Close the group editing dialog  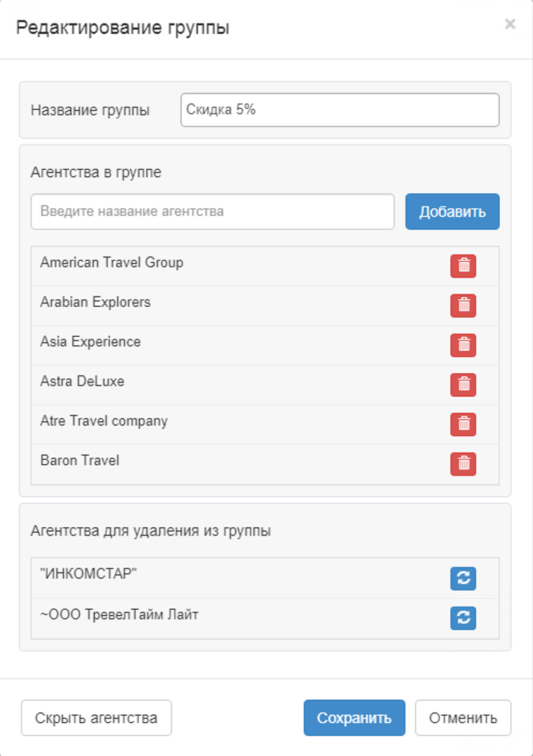[510, 24]
